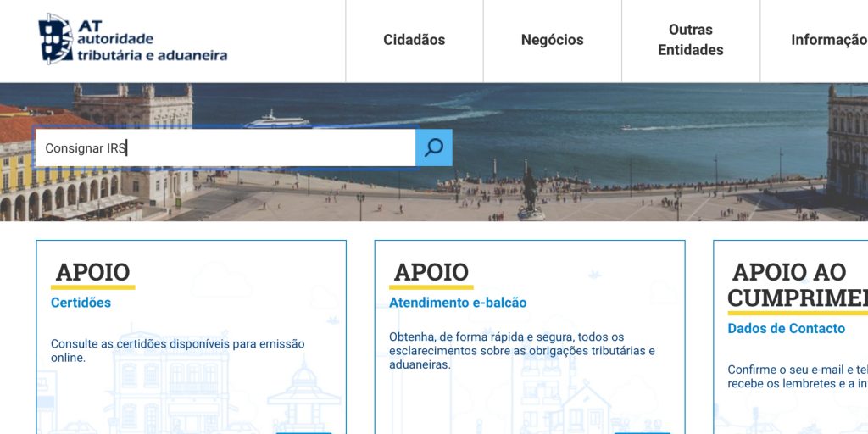Viewport: 868px width, 434px height.
Task: Open the Informação menu item
Action: [x=827, y=40]
